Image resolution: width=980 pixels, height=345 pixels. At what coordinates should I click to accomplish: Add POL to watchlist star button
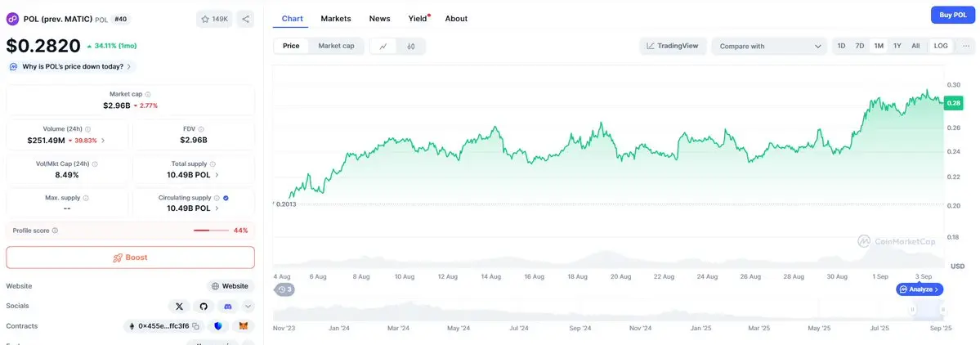214,20
